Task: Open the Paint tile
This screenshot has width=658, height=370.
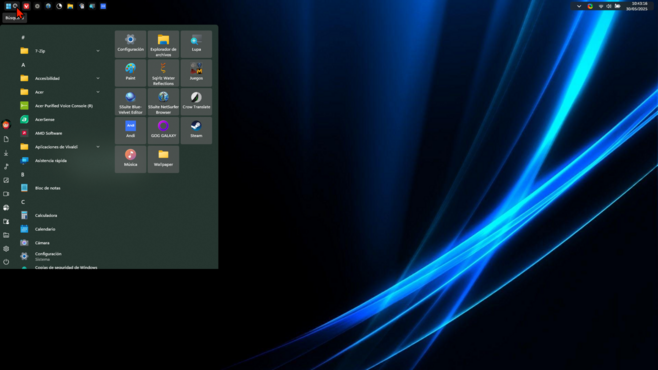Action: (x=131, y=73)
